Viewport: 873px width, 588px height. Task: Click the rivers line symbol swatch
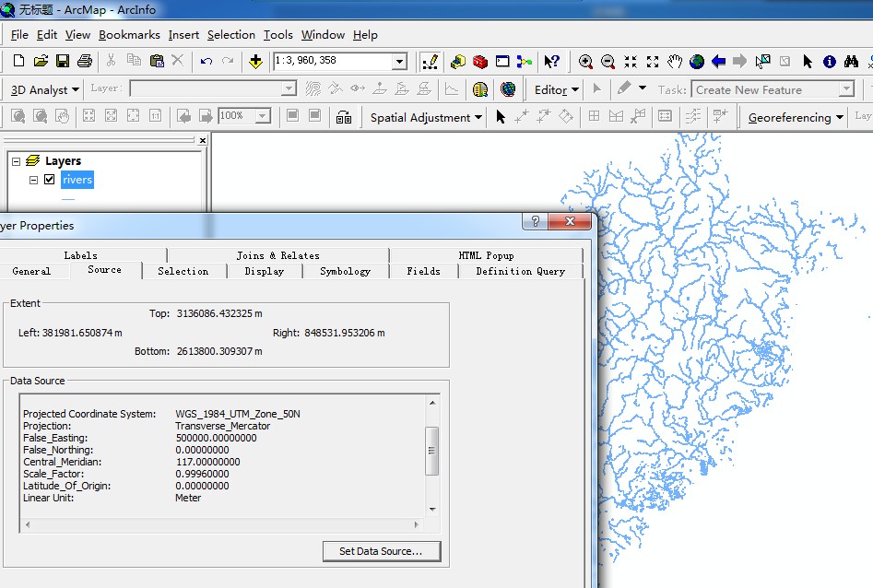68,199
